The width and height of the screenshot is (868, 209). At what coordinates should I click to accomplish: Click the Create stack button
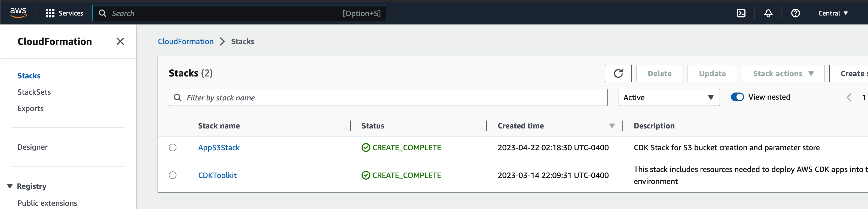[x=848, y=73]
